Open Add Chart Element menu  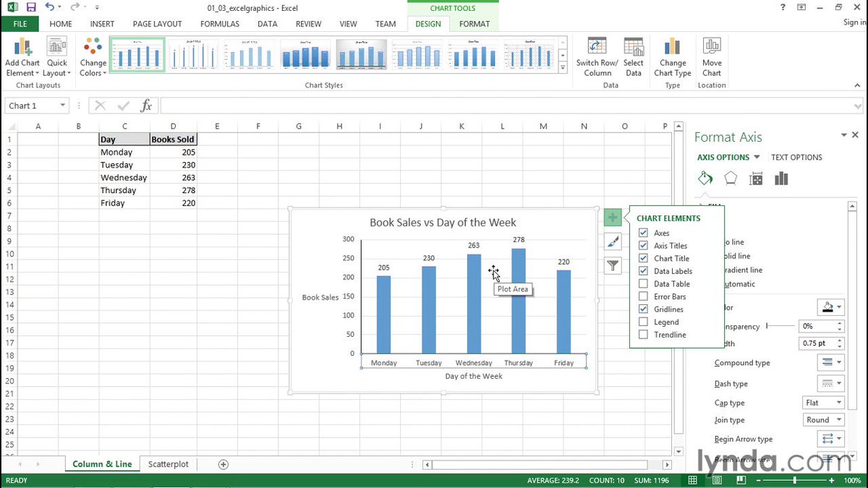[x=22, y=57]
